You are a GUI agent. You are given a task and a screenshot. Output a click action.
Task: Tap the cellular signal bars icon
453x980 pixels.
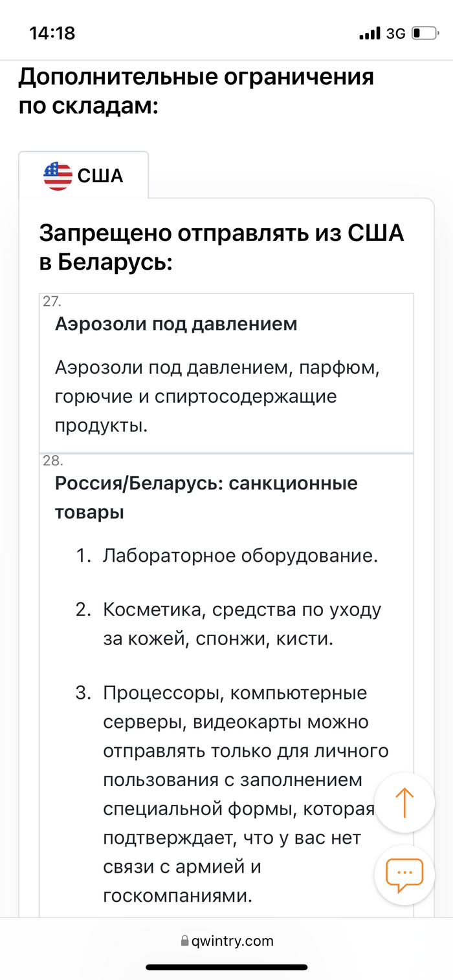[370, 33]
